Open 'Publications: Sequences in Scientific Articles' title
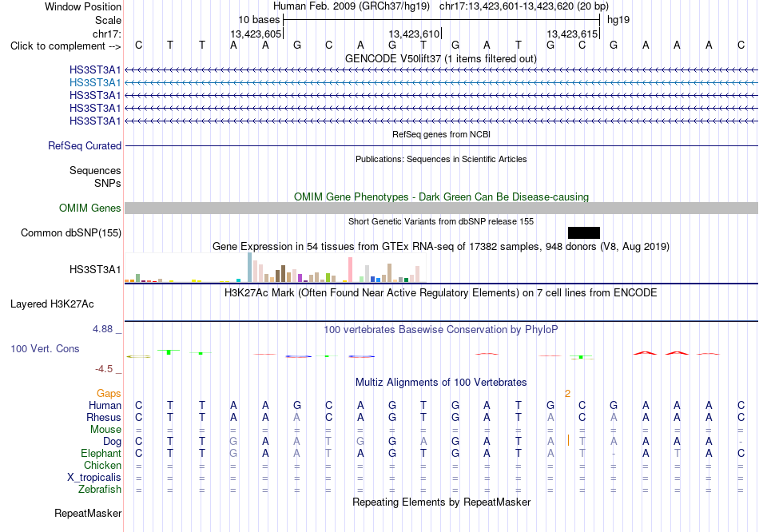 pyautogui.click(x=441, y=159)
